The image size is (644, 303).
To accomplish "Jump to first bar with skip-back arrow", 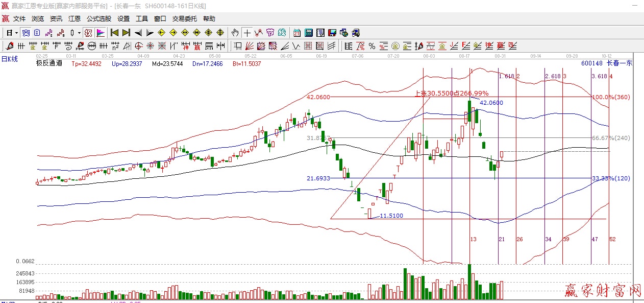I will pos(115,33).
